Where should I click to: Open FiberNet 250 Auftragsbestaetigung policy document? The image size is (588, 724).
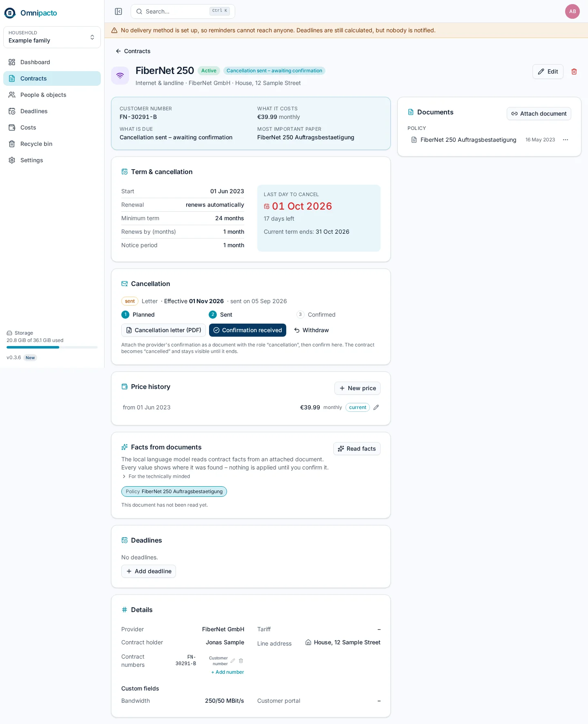[x=468, y=140]
